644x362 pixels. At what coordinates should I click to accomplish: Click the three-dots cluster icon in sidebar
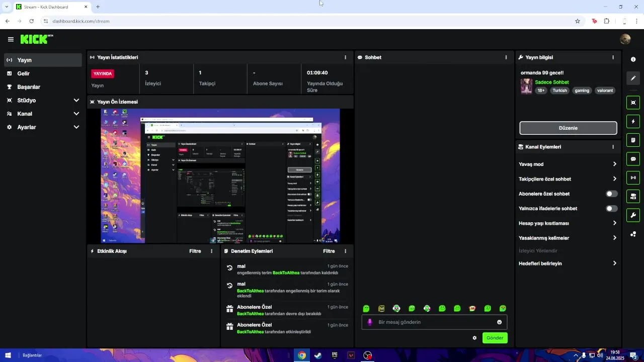pos(633,234)
